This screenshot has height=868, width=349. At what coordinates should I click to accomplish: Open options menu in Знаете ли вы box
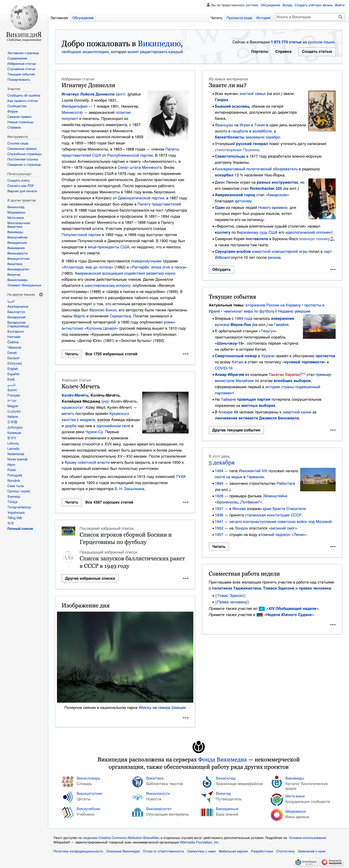coord(333,269)
